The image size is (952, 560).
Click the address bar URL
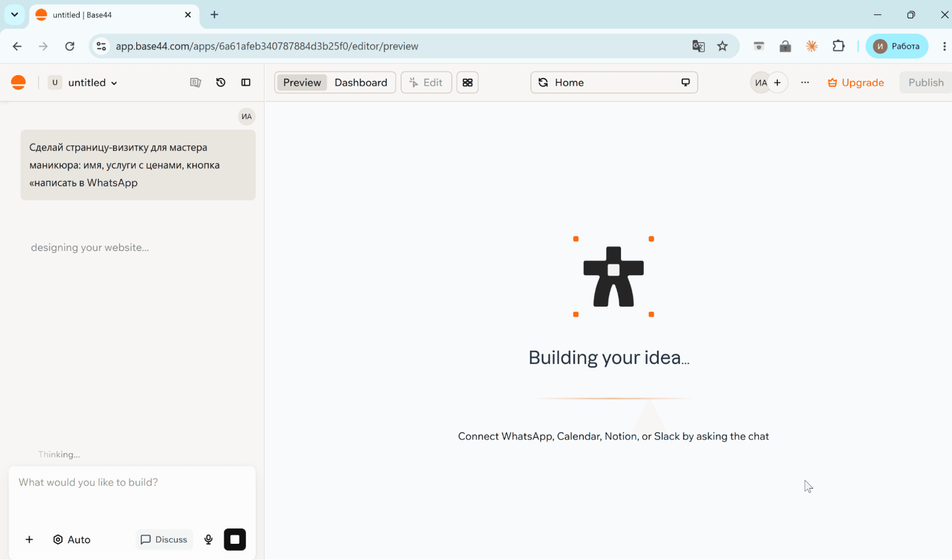pyautogui.click(x=267, y=46)
